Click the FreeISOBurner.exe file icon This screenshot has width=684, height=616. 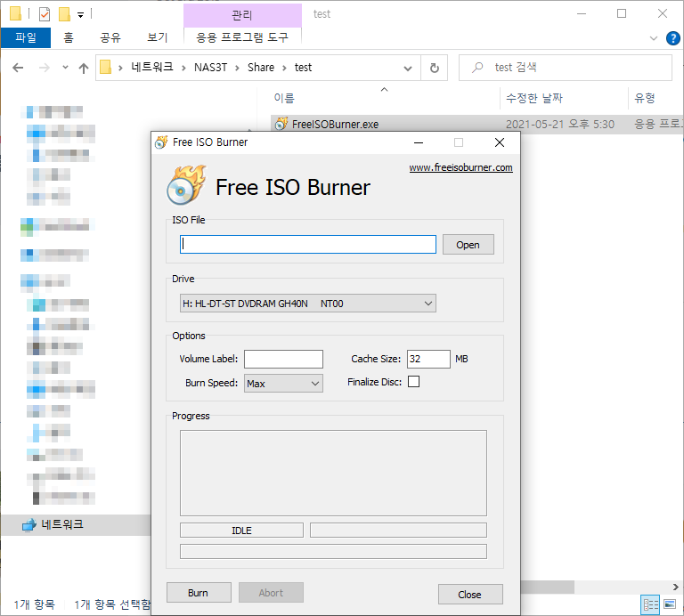(281, 124)
